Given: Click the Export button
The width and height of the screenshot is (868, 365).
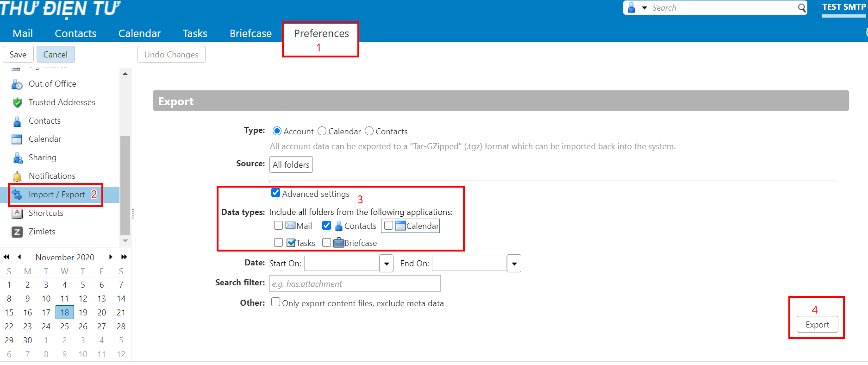Looking at the screenshot, I should (817, 325).
